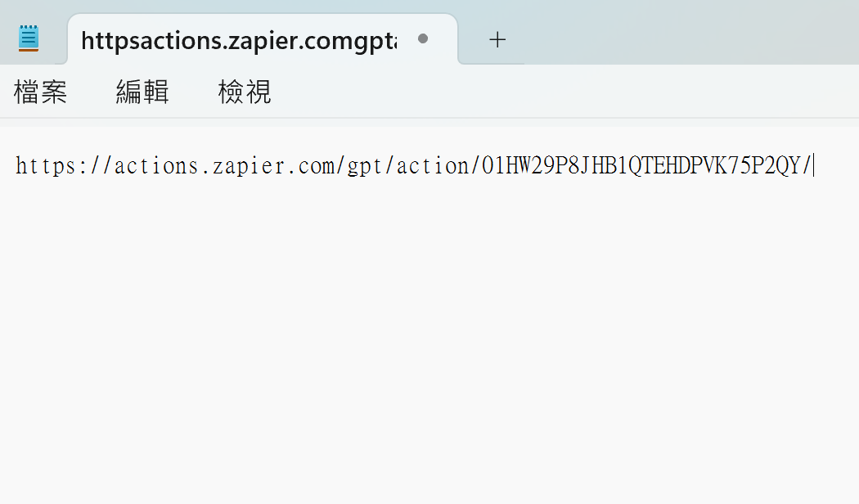Click the empty editor area below the URL
Screen dimensions: 859x504
coord(429,340)
